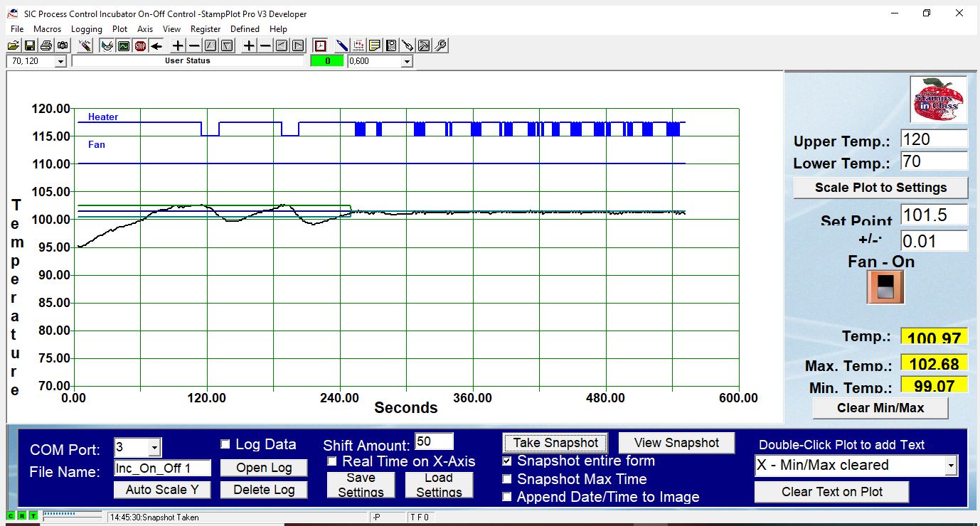Click the View Snapshot button
Image resolution: width=980 pixels, height=526 pixels.
(677, 443)
